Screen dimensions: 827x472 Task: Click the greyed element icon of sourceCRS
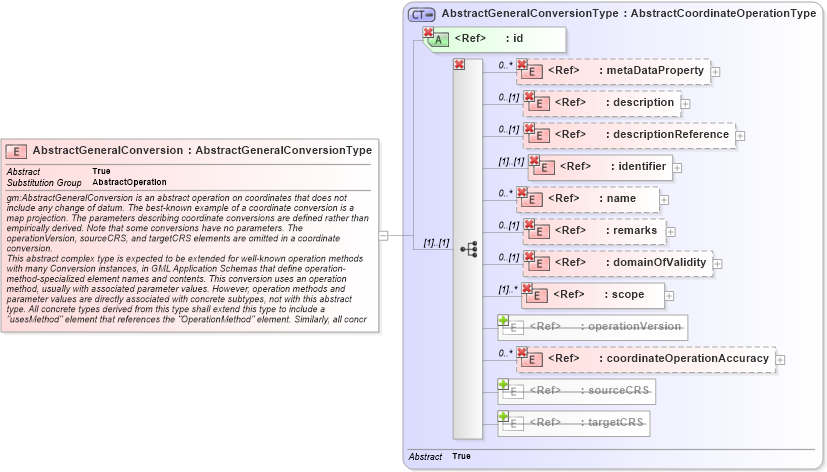pos(513,392)
